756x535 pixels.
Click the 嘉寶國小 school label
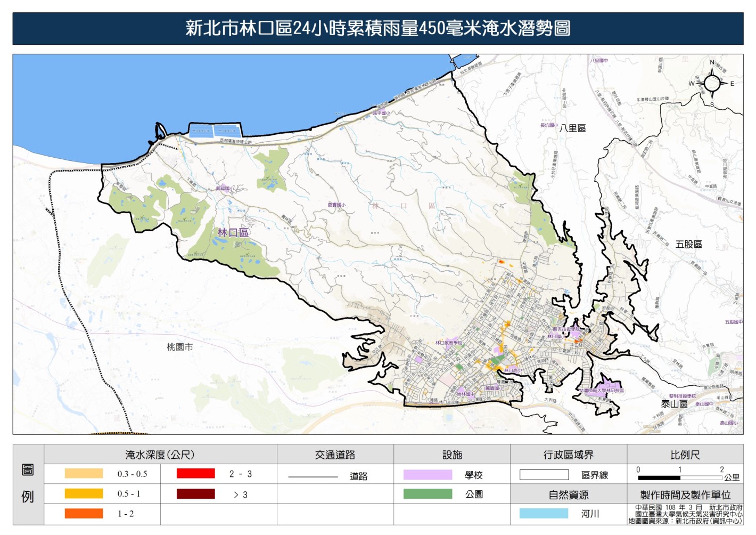pos(336,205)
